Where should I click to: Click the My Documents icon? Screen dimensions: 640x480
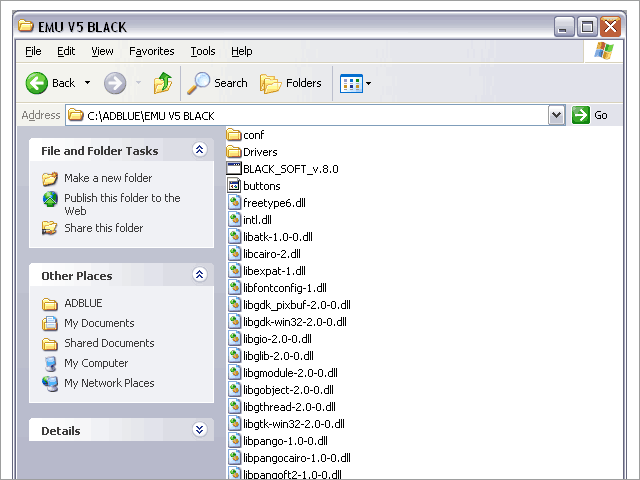click(x=50, y=323)
